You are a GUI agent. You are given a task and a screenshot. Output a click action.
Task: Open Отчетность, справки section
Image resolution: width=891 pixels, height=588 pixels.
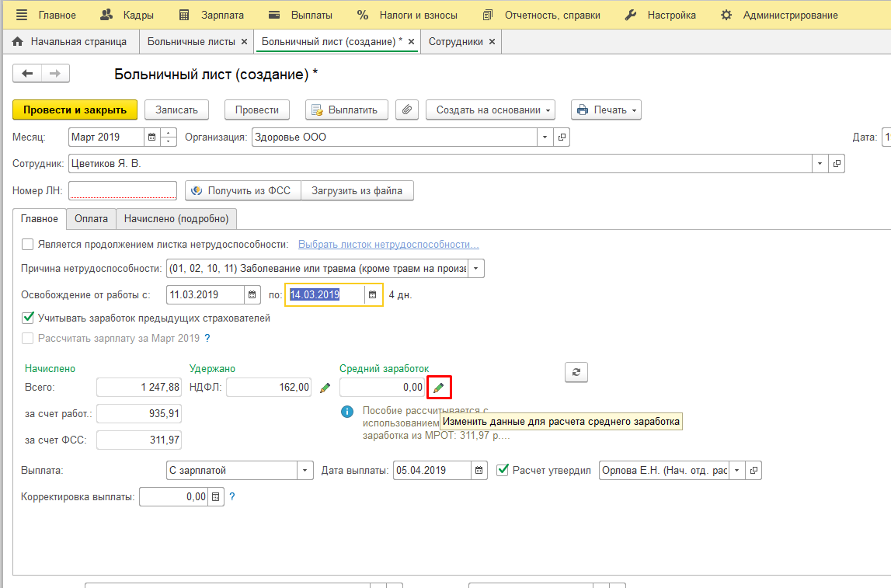(x=541, y=15)
